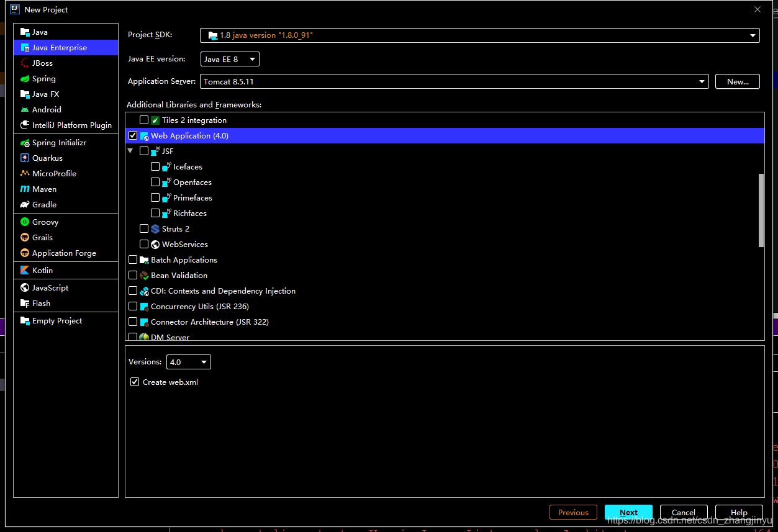Click the Struts 2 icon

coord(155,229)
